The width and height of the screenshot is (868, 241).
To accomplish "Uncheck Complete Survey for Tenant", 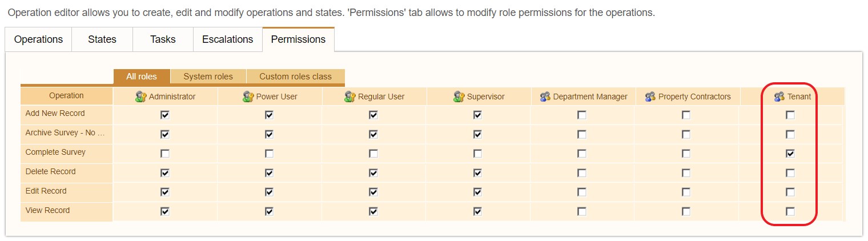I will pyautogui.click(x=790, y=154).
